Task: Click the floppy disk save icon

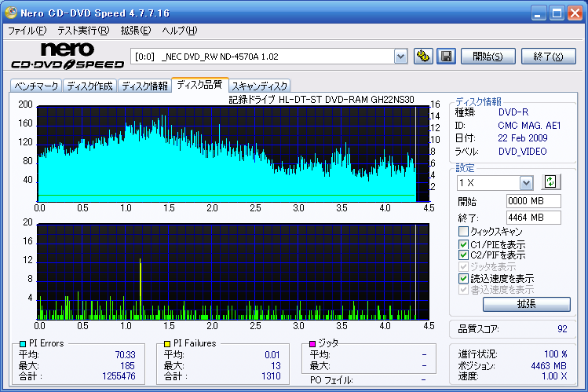Action: (x=446, y=57)
